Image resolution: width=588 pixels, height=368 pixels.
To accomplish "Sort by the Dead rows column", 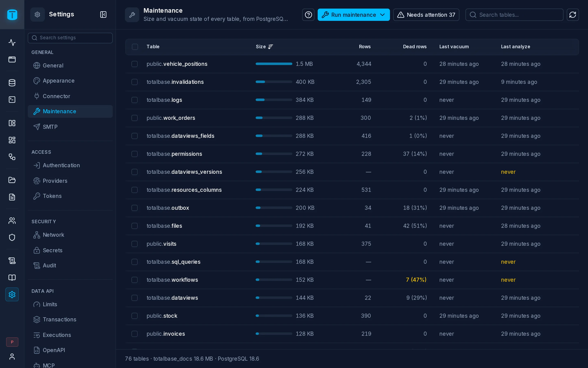I will pyautogui.click(x=414, y=46).
